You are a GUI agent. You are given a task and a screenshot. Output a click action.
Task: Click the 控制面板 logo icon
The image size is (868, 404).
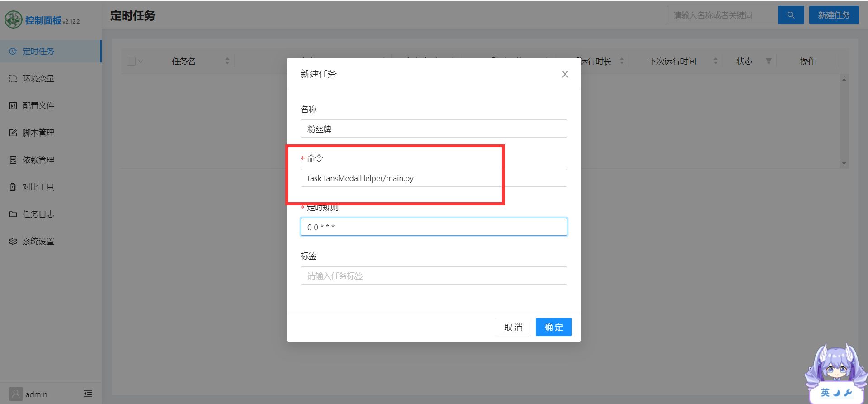click(14, 19)
